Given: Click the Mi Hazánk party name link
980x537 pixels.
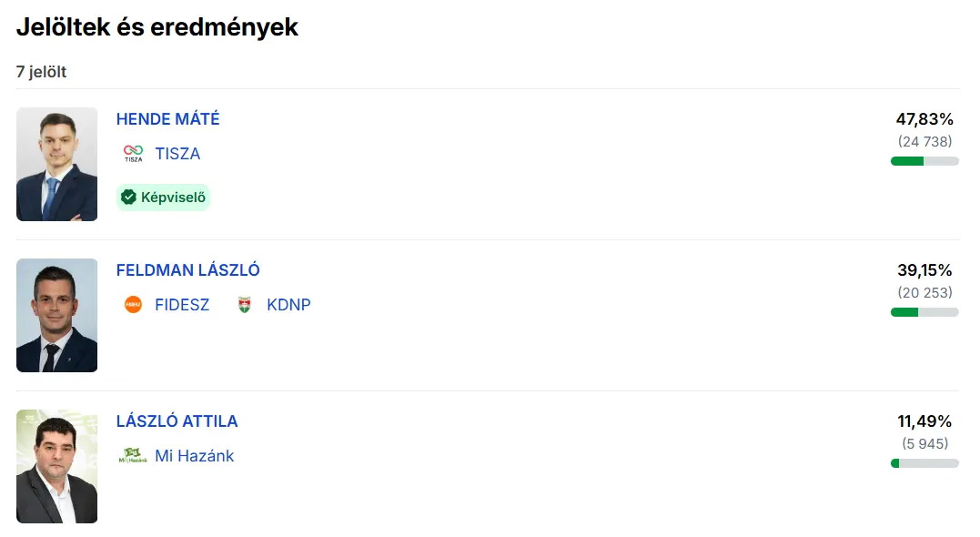Looking at the screenshot, I should (194, 456).
